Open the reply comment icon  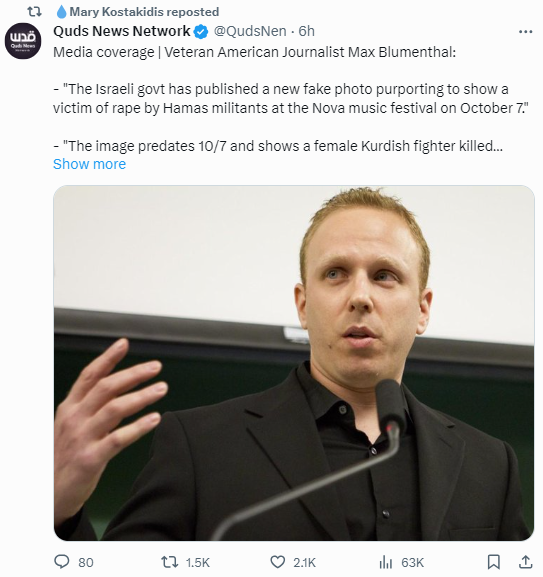[x=61, y=562]
